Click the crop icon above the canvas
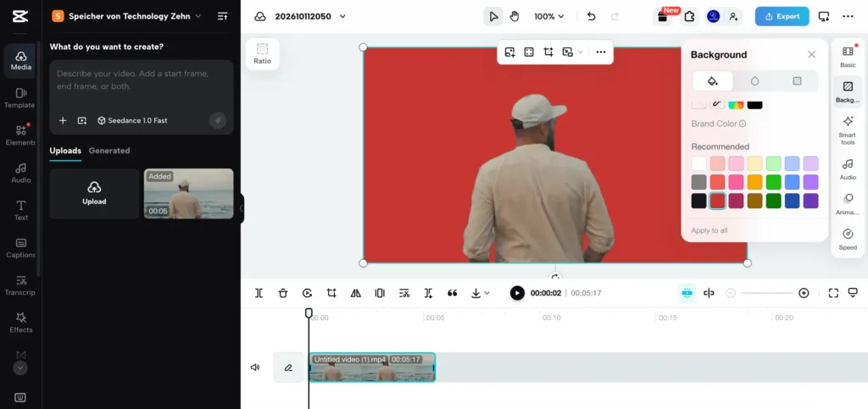 point(548,52)
